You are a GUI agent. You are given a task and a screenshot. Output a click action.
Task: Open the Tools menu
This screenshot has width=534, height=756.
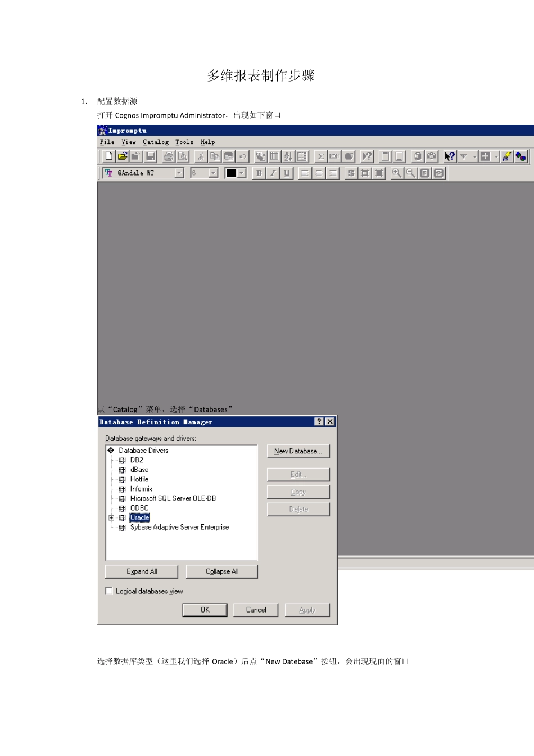click(184, 142)
